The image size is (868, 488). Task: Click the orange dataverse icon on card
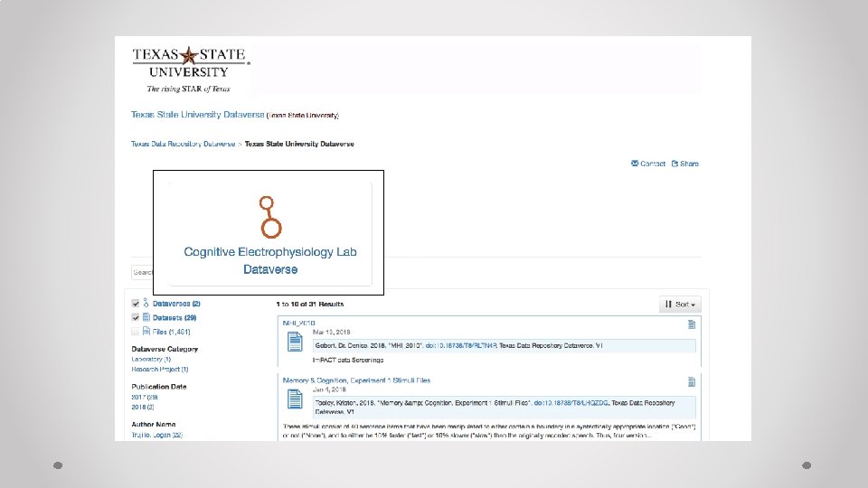270,217
